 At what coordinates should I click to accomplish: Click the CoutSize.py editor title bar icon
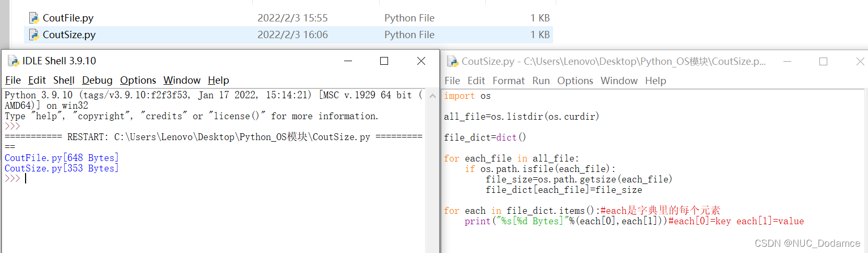452,61
